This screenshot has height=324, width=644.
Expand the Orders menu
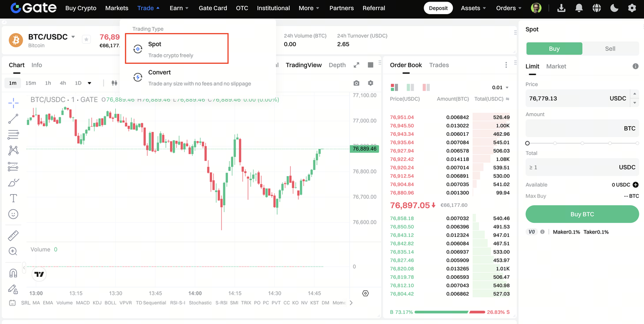[509, 8]
